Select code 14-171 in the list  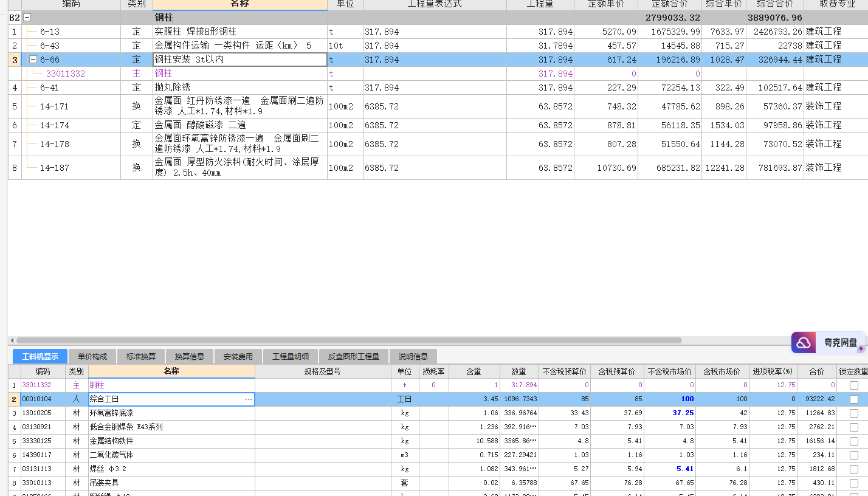tap(54, 106)
